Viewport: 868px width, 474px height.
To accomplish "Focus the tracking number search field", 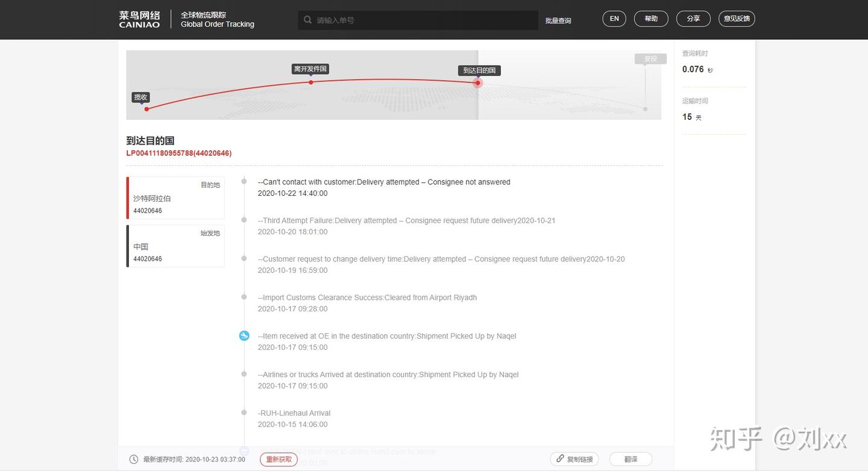I will [x=418, y=20].
